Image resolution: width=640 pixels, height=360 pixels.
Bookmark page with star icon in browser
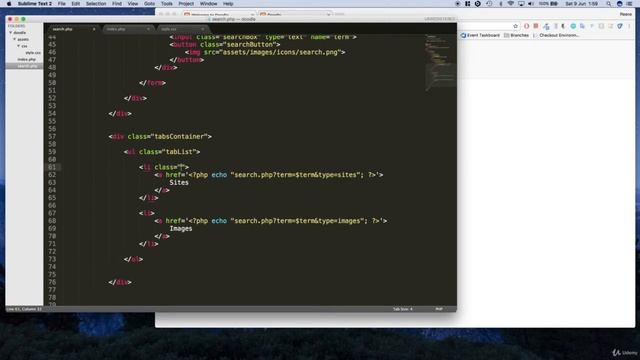click(516, 26)
